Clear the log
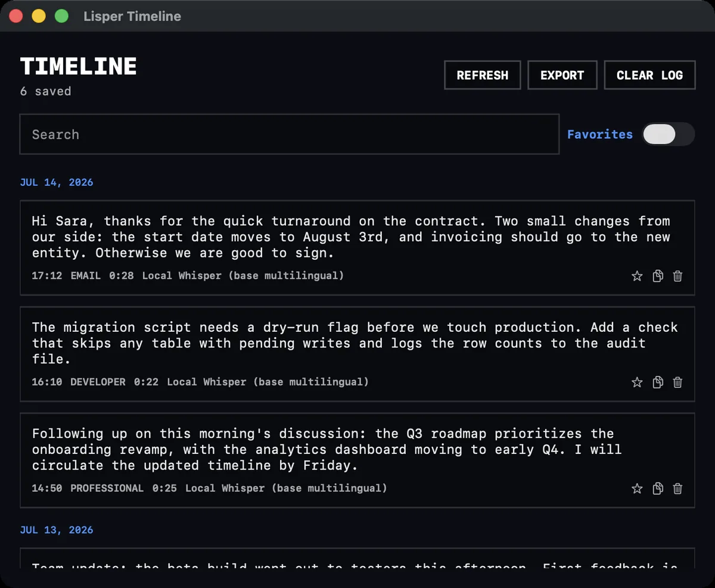 (x=649, y=75)
